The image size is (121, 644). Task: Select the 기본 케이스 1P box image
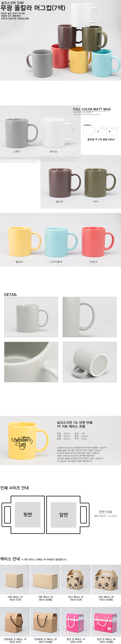click(x=15, y=580)
